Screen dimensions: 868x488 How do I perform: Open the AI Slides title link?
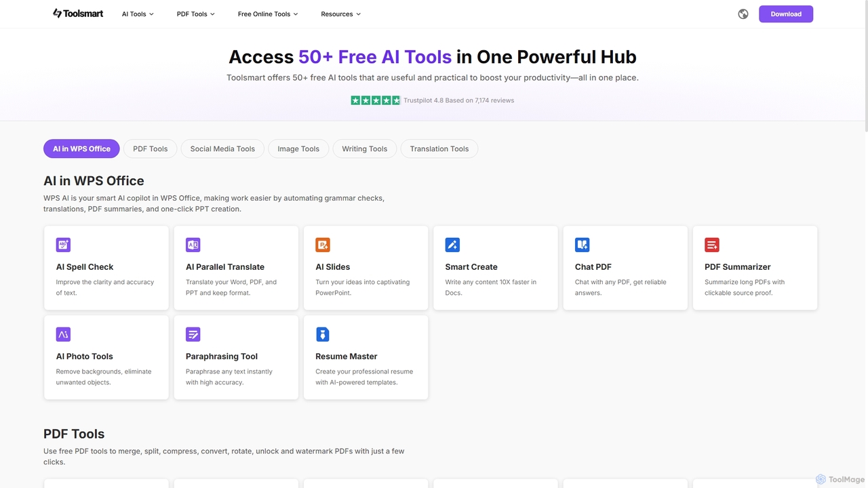point(333,267)
